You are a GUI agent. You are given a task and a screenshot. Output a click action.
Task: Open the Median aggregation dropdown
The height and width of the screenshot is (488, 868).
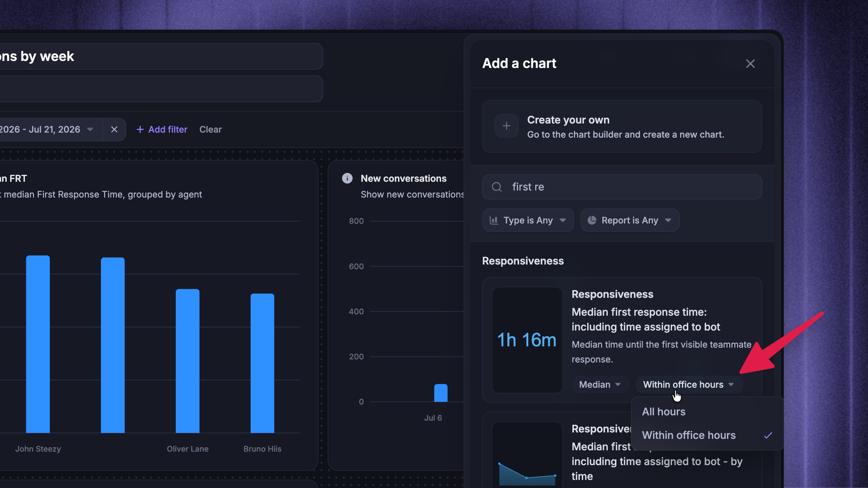(x=600, y=385)
